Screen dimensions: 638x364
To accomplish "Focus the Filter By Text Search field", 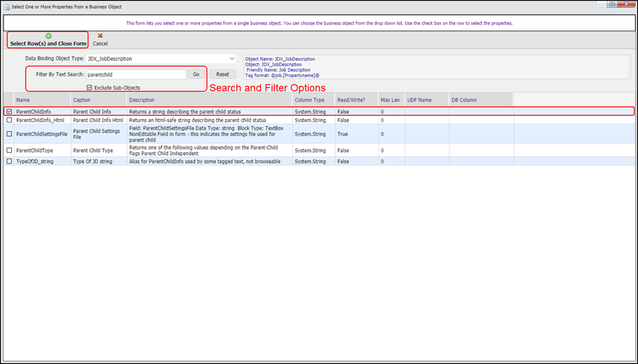I will click(135, 74).
